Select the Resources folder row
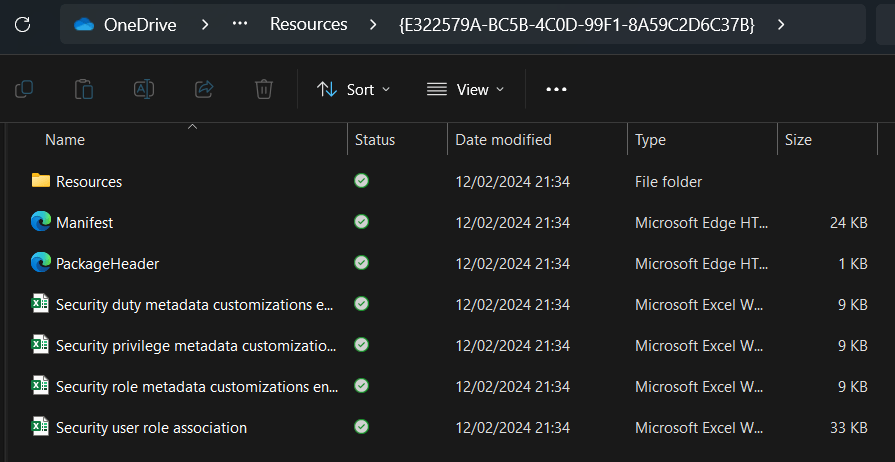895x462 pixels. 89,182
